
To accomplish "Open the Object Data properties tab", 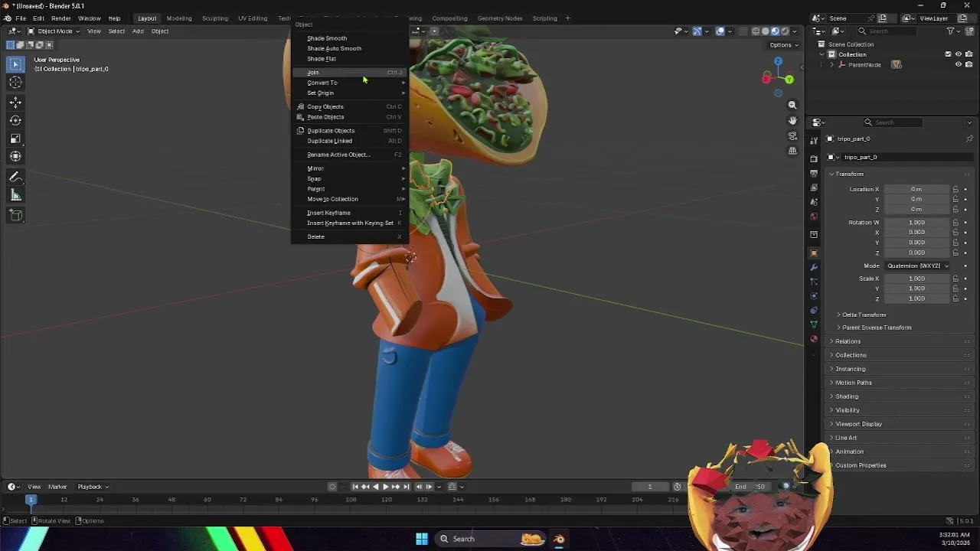I will click(x=814, y=324).
